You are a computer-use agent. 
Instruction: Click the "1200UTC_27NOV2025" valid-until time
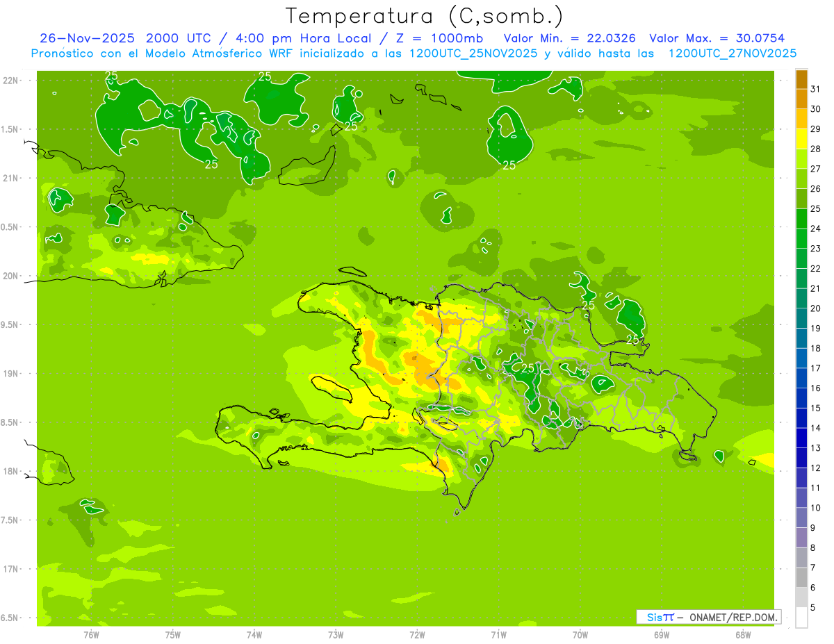(732, 53)
